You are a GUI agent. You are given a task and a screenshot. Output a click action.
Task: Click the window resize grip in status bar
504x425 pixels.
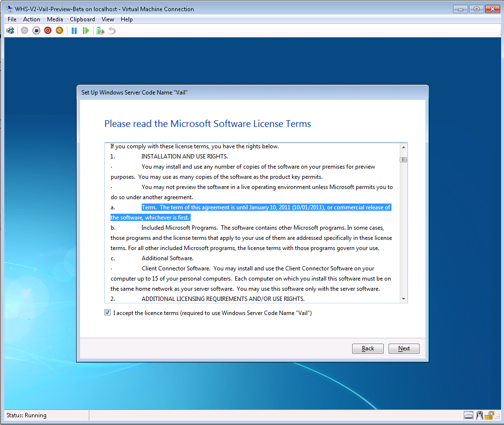(498, 417)
